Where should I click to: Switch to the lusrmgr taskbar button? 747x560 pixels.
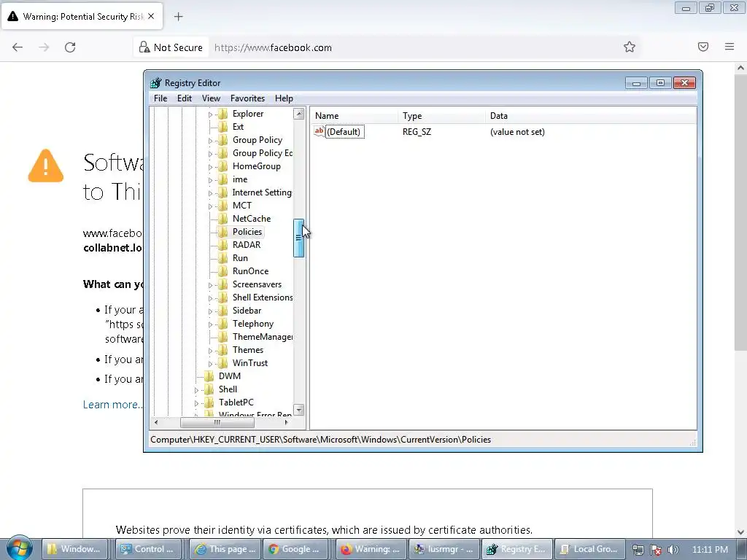coord(444,549)
